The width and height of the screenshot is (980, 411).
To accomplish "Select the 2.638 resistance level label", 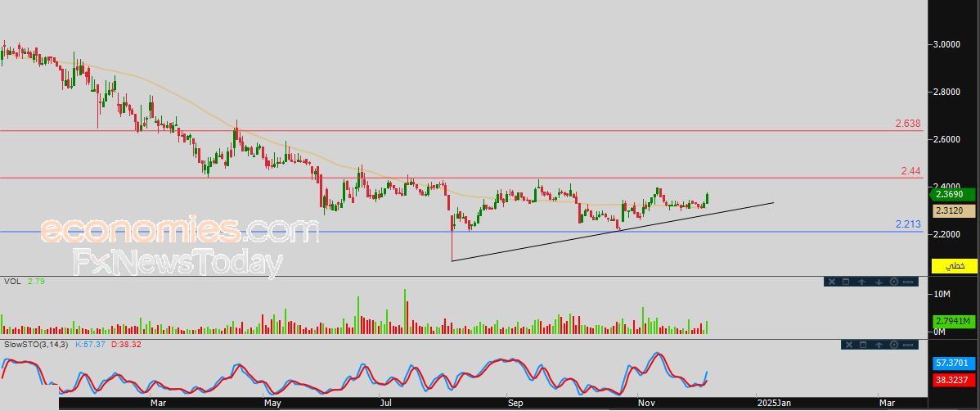I will point(908,124).
